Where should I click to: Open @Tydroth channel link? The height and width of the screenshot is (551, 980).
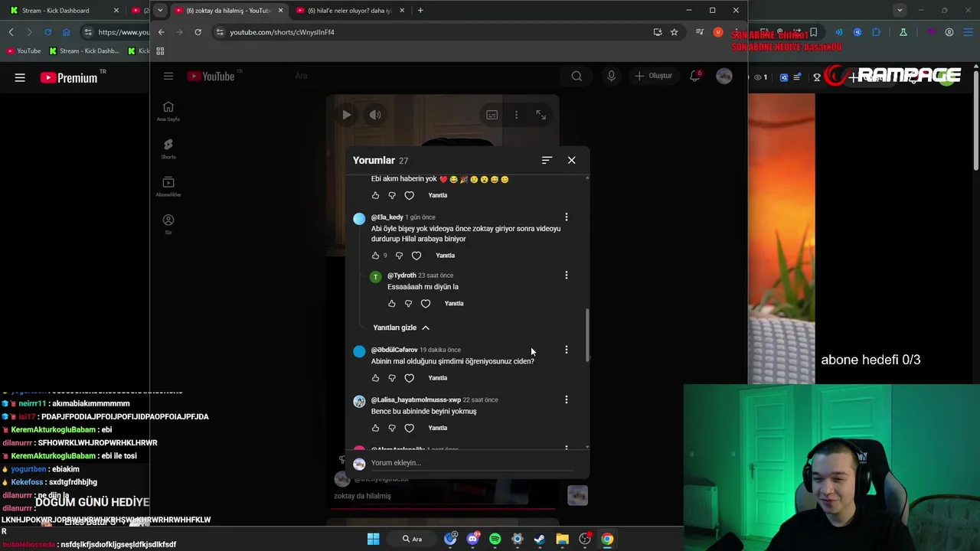401,275
